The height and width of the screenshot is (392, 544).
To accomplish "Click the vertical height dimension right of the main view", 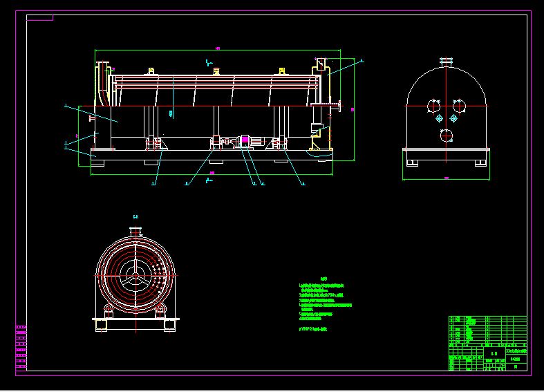I will pyautogui.click(x=353, y=109).
